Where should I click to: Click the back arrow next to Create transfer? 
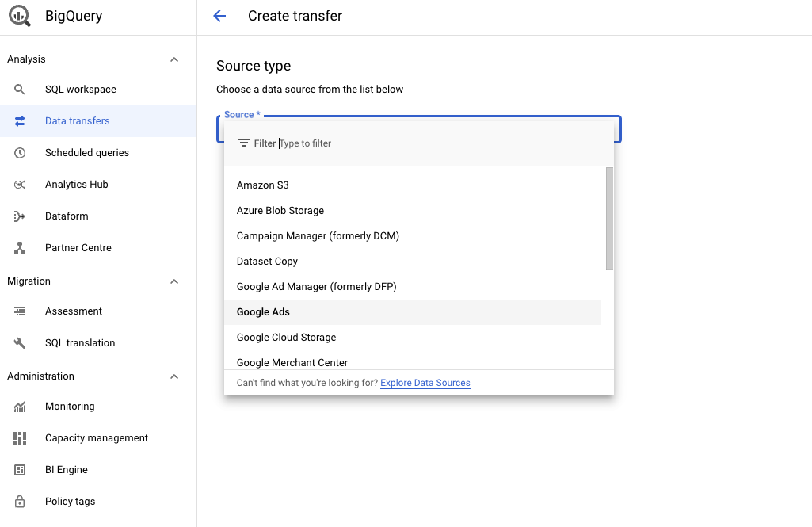219,15
